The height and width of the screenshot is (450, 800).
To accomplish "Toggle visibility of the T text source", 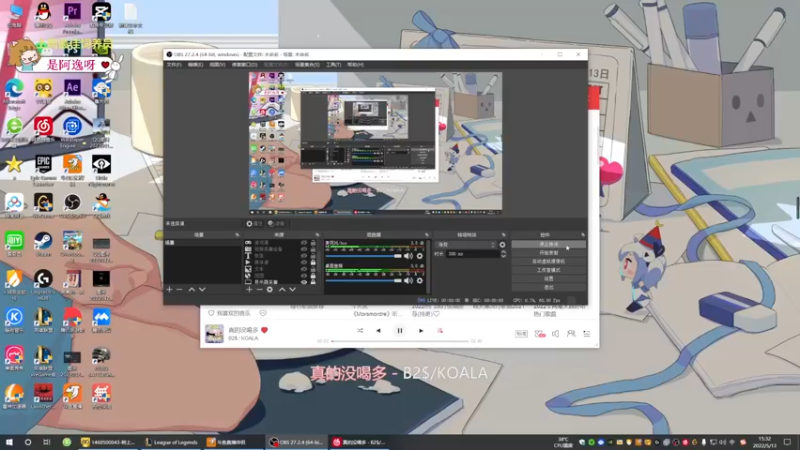I will (304, 256).
